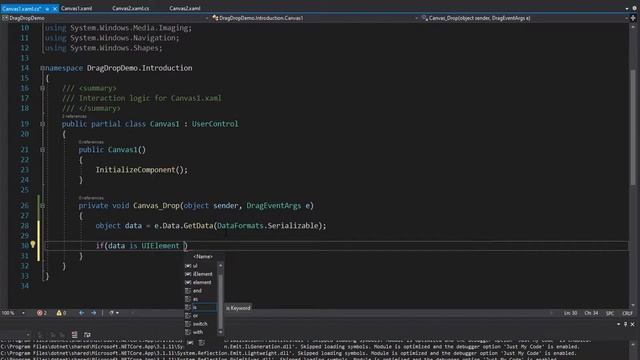Click SPC indentation indicator
640x360 pixels.
coord(610,313)
